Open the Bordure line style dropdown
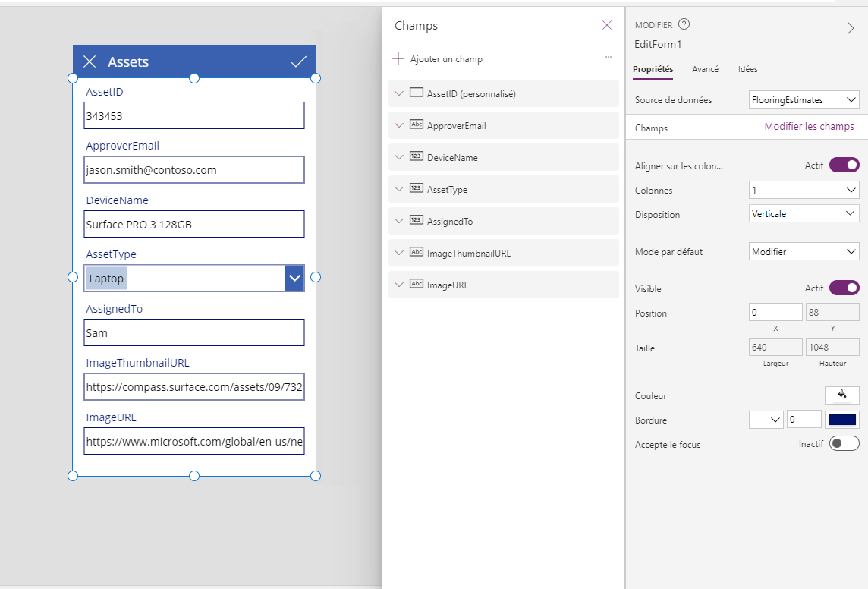Viewport: 868px width, 589px height. tap(766, 420)
